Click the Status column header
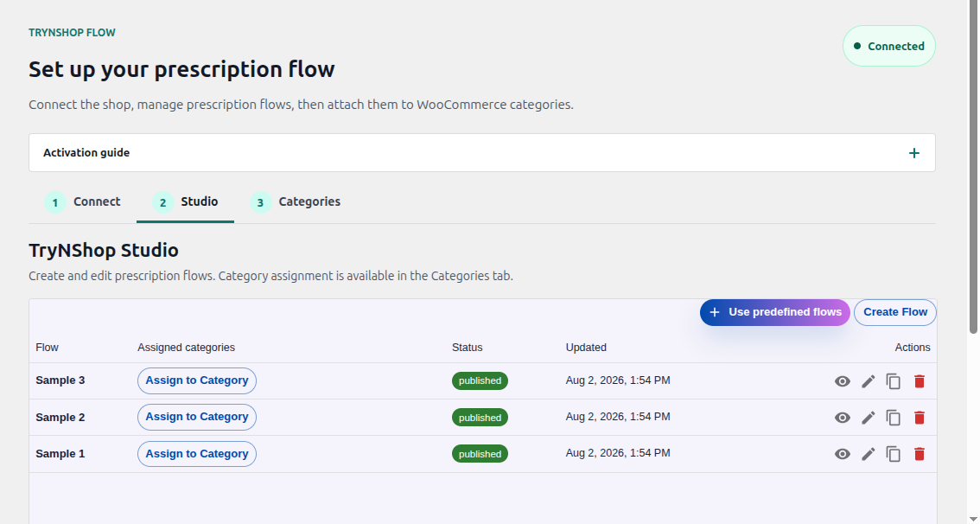 (x=468, y=347)
